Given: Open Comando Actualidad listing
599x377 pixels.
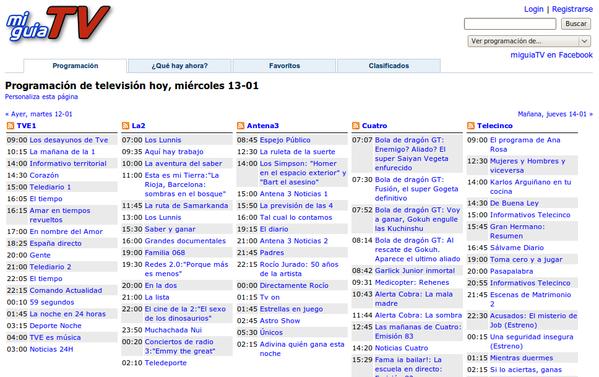Looking at the screenshot, I should pos(66,290).
